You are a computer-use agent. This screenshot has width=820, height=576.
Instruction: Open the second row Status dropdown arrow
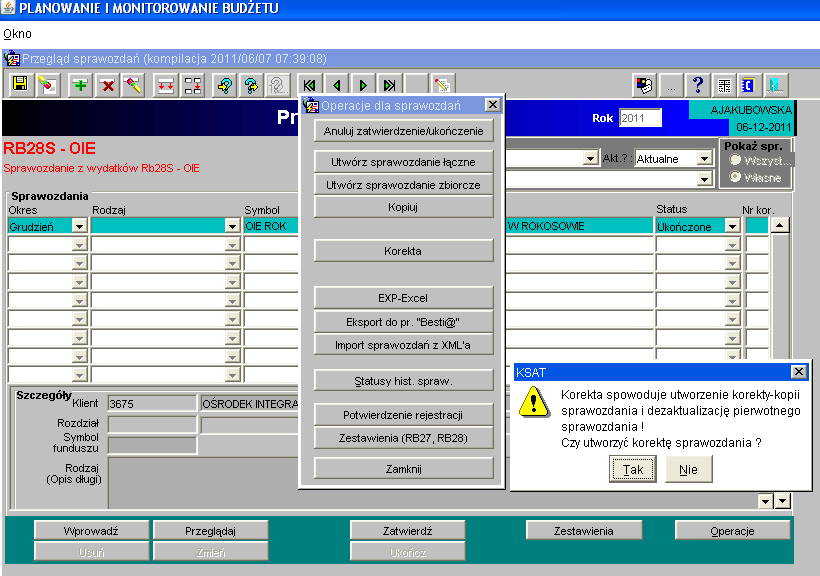[x=733, y=244]
